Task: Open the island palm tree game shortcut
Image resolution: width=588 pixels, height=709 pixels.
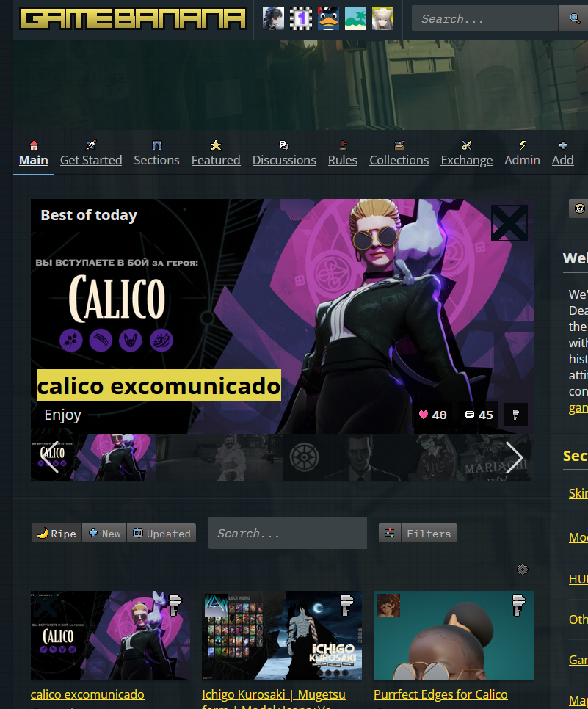Action: coord(355,18)
